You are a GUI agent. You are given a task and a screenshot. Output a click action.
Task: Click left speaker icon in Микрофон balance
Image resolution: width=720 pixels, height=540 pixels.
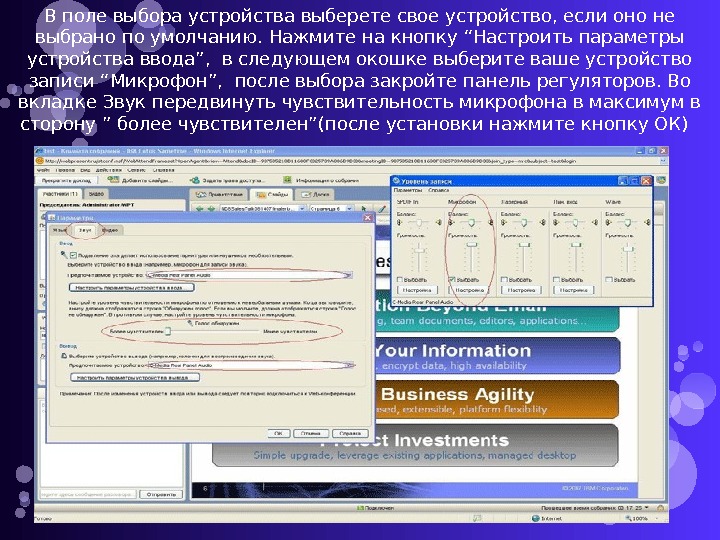(451, 223)
